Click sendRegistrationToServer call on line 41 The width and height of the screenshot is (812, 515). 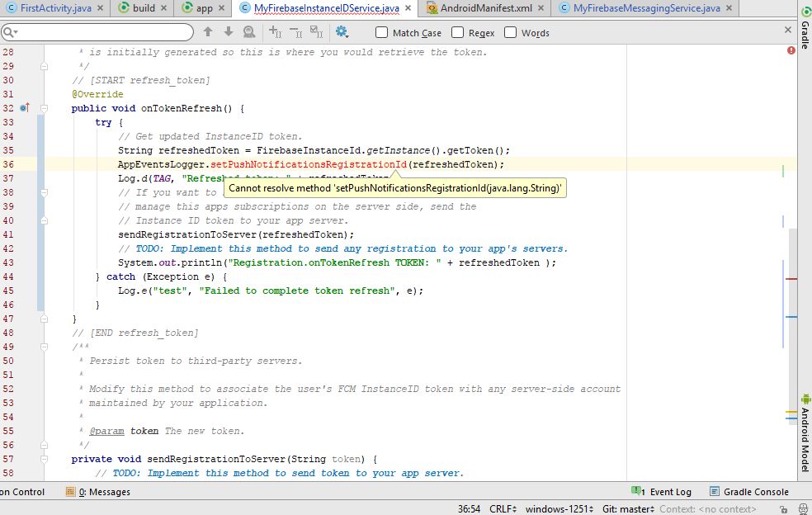(x=187, y=234)
